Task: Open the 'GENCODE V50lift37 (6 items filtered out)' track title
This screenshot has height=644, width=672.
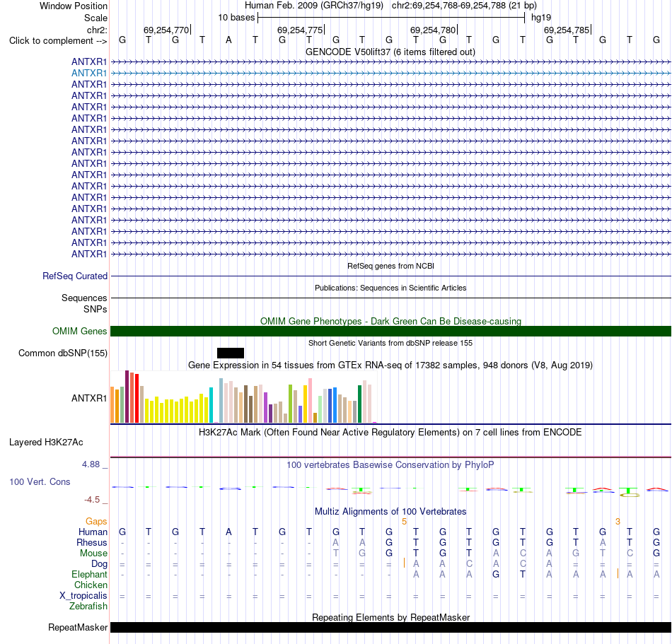Action: tap(390, 52)
